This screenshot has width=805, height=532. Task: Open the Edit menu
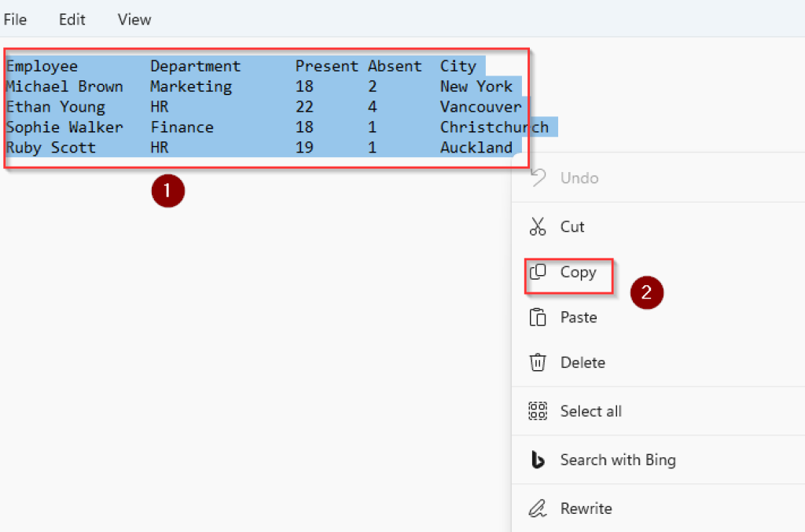tap(72, 19)
